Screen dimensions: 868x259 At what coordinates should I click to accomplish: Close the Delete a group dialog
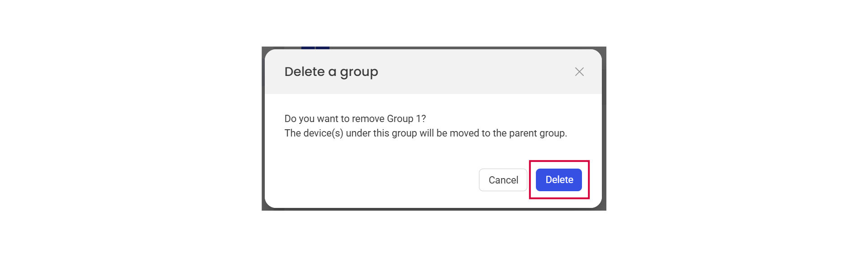tap(579, 72)
